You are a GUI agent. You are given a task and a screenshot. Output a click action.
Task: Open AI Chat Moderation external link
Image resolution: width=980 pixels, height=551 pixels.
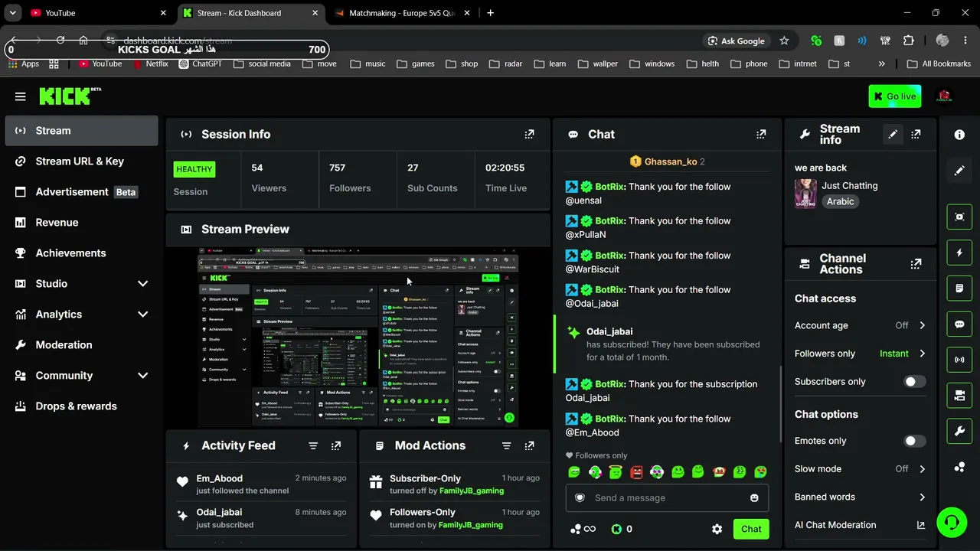coord(920,525)
